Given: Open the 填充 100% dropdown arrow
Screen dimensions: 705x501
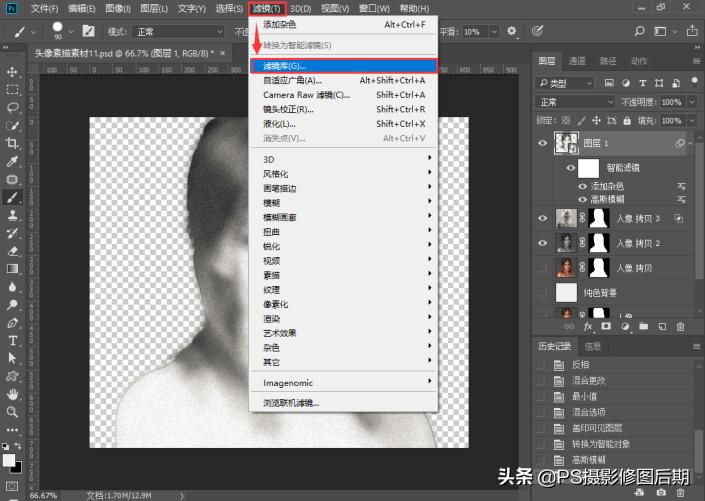Looking at the screenshot, I should click(x=693, y=121).
